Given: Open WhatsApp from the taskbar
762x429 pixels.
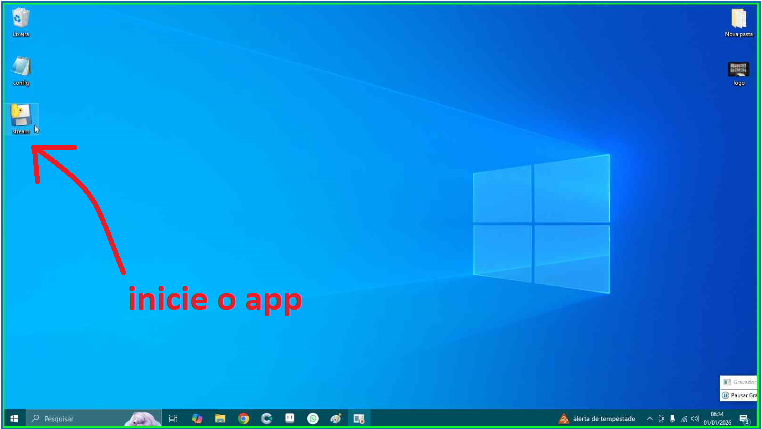Looking at the screenshot, I should coord(313,418).
